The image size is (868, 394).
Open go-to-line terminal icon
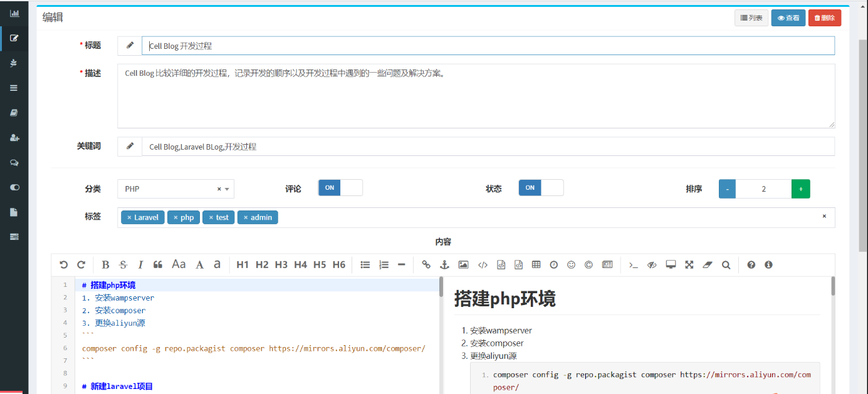(634, 265)
